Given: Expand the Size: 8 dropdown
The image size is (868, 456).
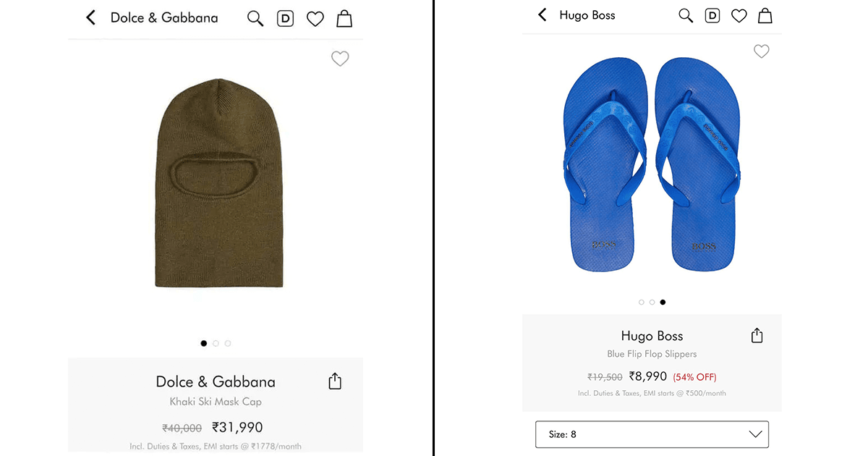Looking at the screenshot, I should coord(651,434).
